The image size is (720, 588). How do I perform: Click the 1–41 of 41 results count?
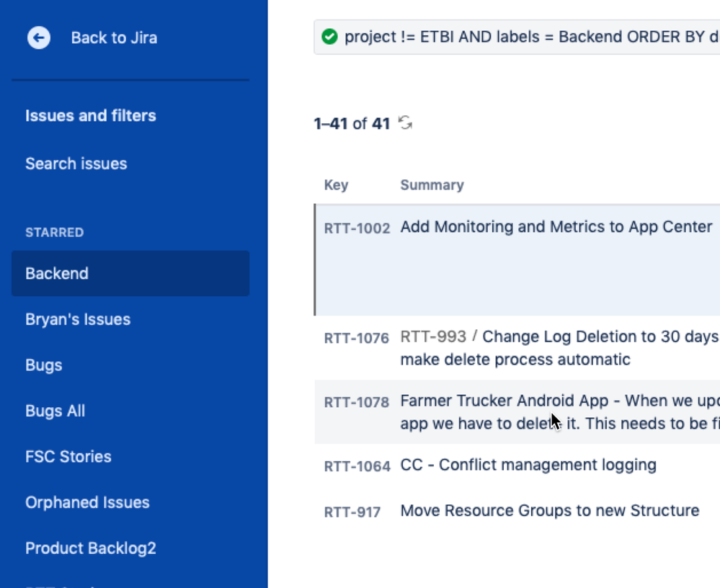click(352, 123)
